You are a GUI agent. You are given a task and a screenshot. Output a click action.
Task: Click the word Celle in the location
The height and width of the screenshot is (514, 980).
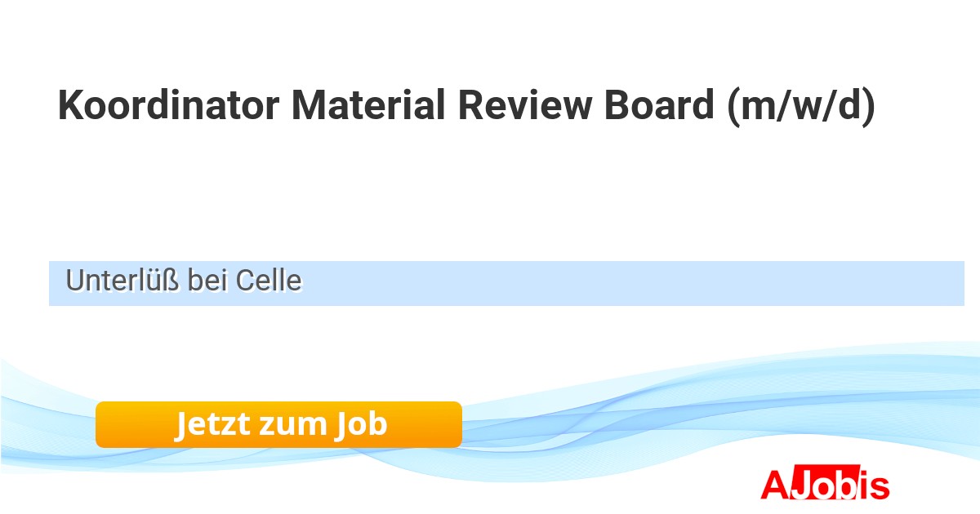pos(269,281)
